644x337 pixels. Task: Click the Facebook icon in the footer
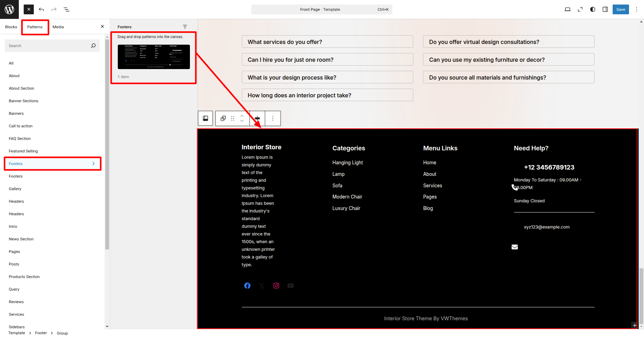(x=247, y=286)
